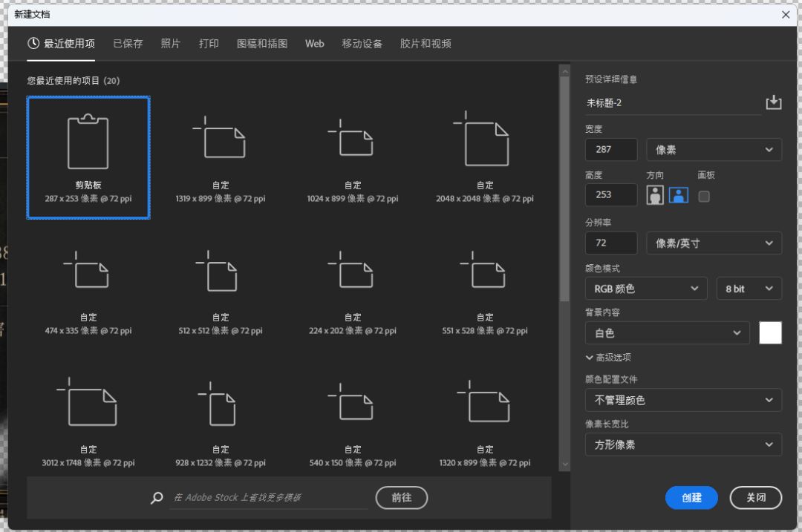Collapse the 高级选项 section
The height and width of the screenshot is (532, 802).
[x=608, y=357]
